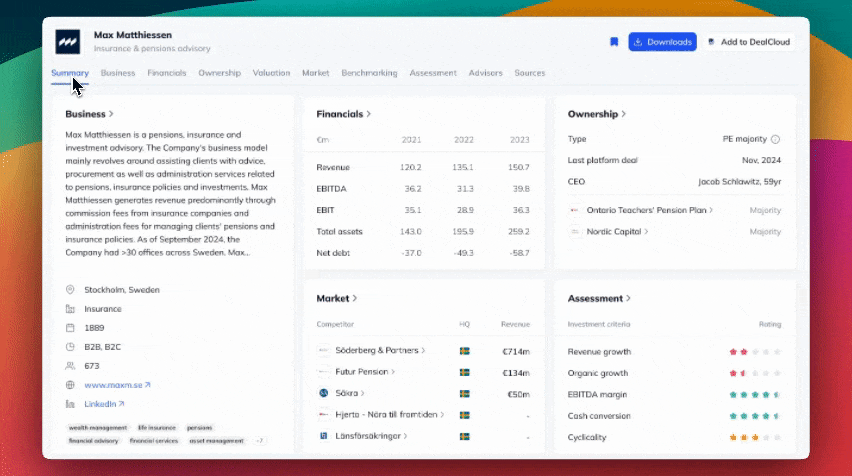Open competitor Länsförsäkringar
The image size is (852, 476).
coord(371,436)
